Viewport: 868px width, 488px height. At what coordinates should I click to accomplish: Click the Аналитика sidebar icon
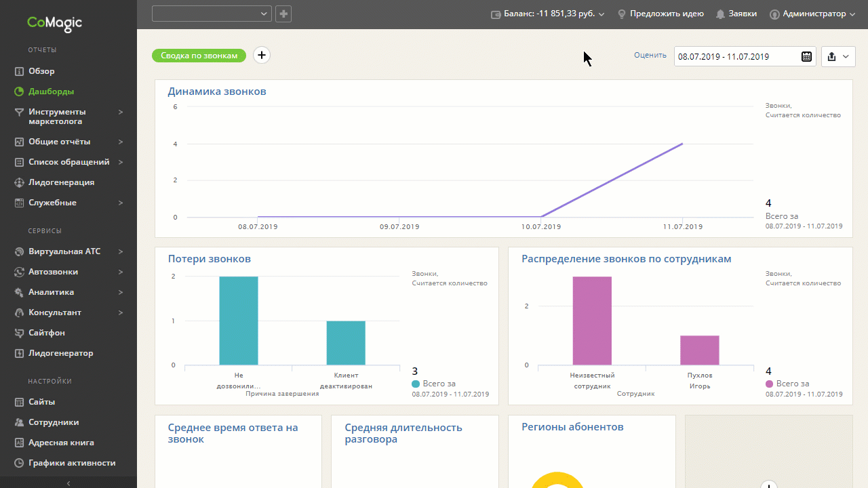tap(19, 292)
